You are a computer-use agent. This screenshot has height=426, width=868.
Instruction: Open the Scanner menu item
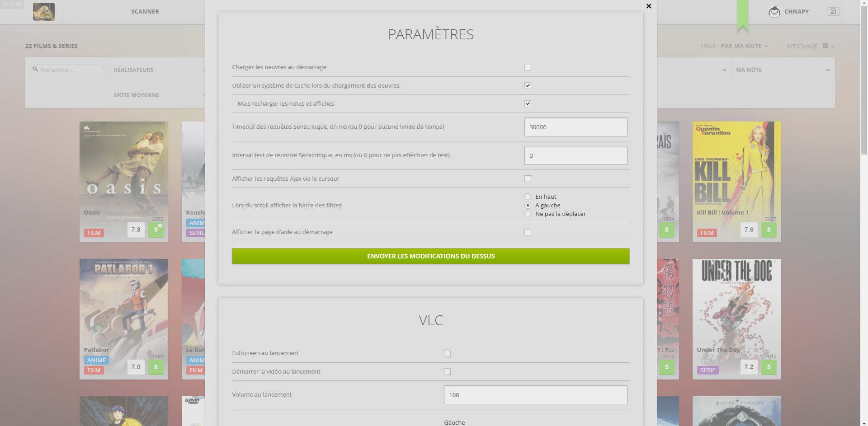coord(145,12)
